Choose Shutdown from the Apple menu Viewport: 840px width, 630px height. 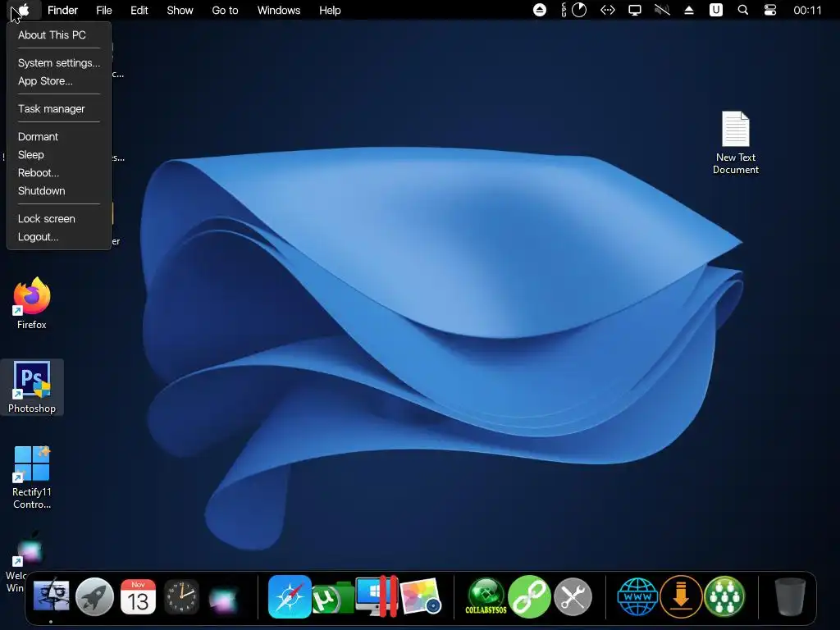pyautogui.click(x=41, y=190)
